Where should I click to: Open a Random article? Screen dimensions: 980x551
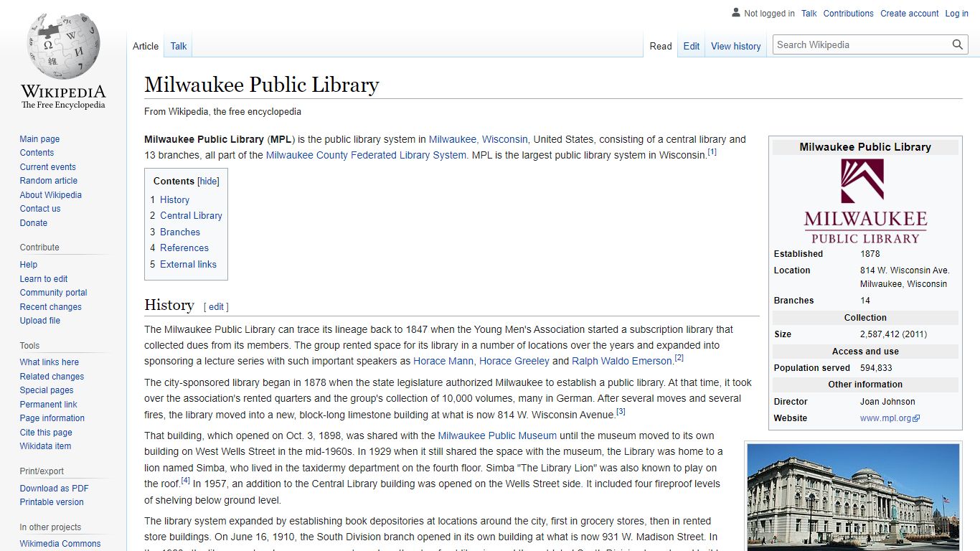click(48, 181)
